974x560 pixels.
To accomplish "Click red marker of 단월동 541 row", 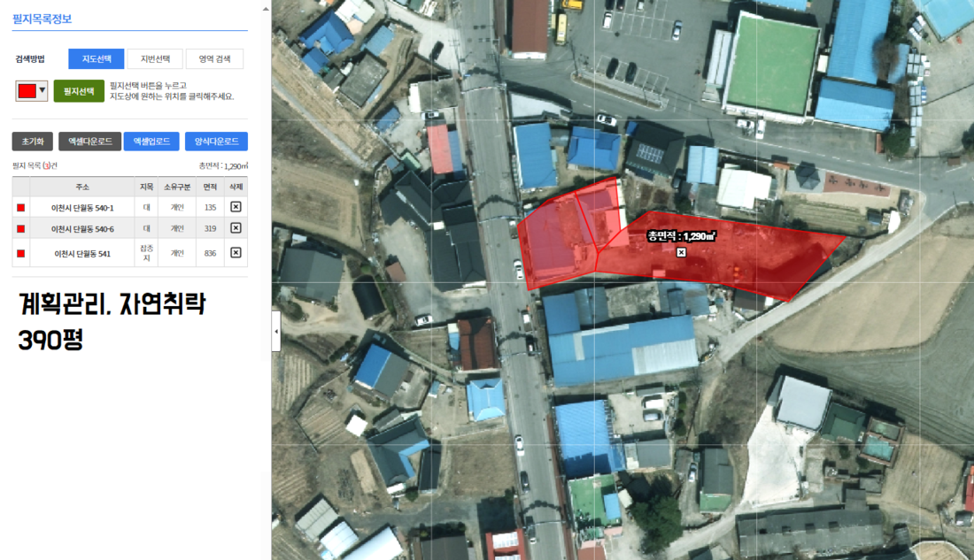I will (x=20, y=253).
